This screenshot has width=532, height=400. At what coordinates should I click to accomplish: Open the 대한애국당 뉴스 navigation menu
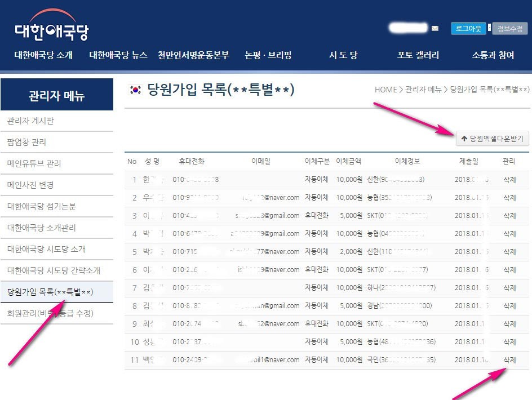118,55
